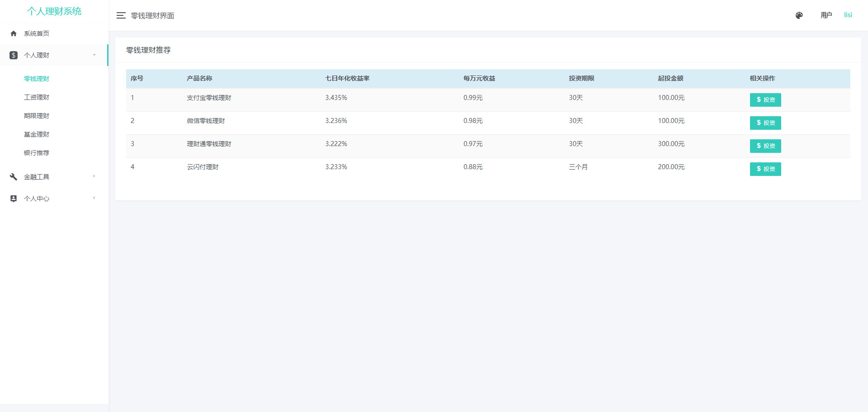Invest in 微信零钱理财 with 投资 button
The height and width of the screenshot is (412, 868).
click(765, 123)
